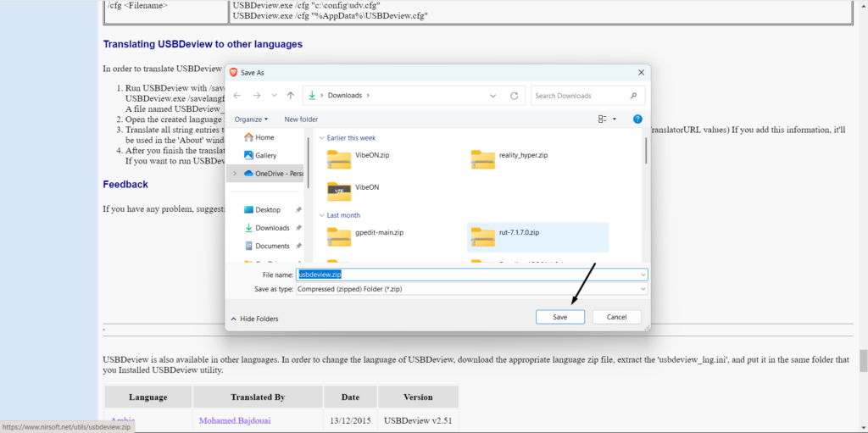The width and height of the screenshot is (868, 433).
Task: Go to Home in sidebar
Action: 264,137
